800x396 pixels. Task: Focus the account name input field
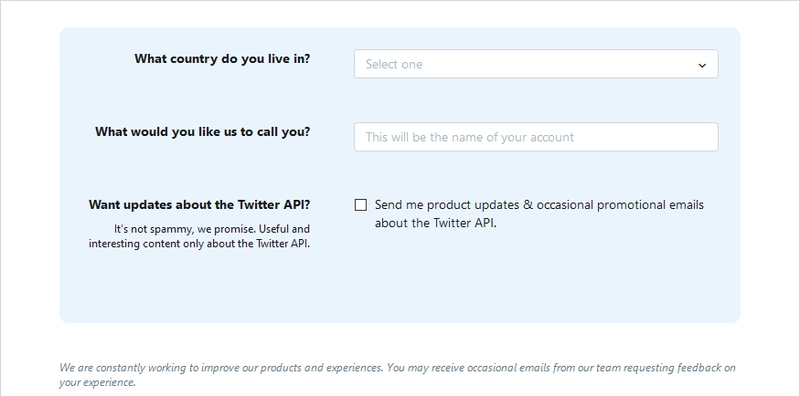click(536, 137)
